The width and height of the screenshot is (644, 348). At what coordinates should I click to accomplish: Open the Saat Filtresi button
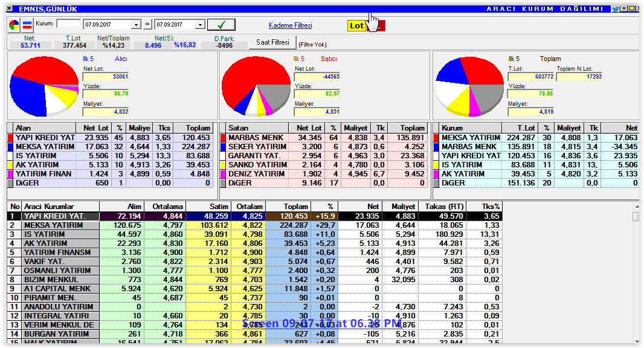tap(272, 42)
